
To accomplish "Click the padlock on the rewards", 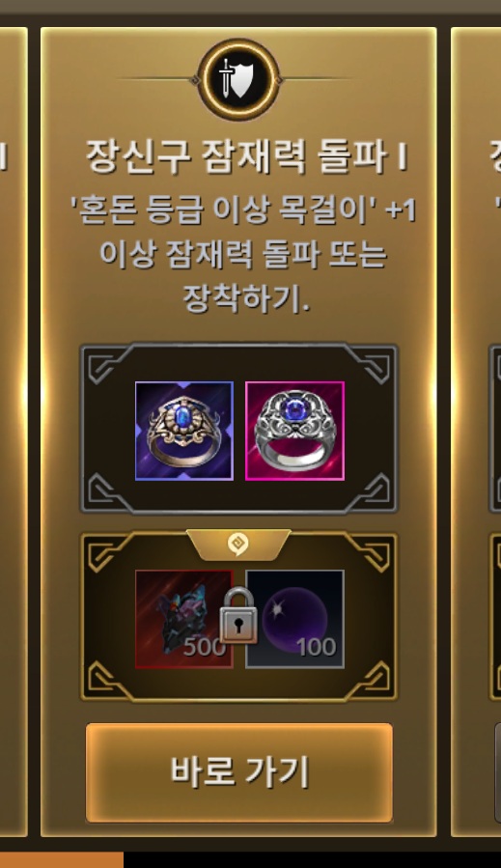I will point(238,616).
